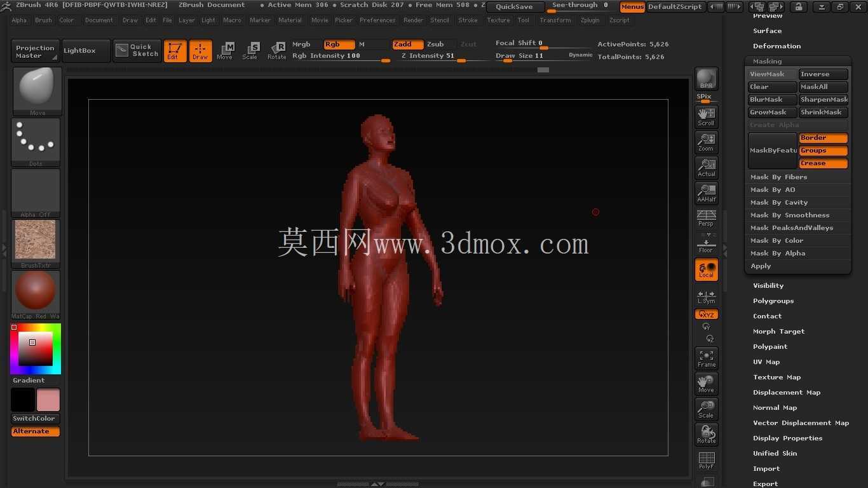The width and height of the screenshot is (868, 488).
Task: Open the BrushTxtr texture picker
Action: pos(36,243)
